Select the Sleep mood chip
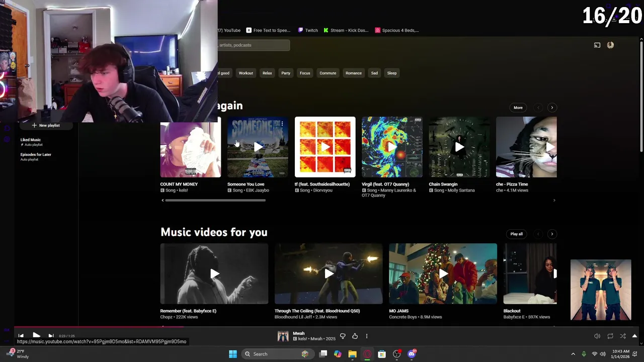This screenshot has height=362, width=644. pos(392,73)
